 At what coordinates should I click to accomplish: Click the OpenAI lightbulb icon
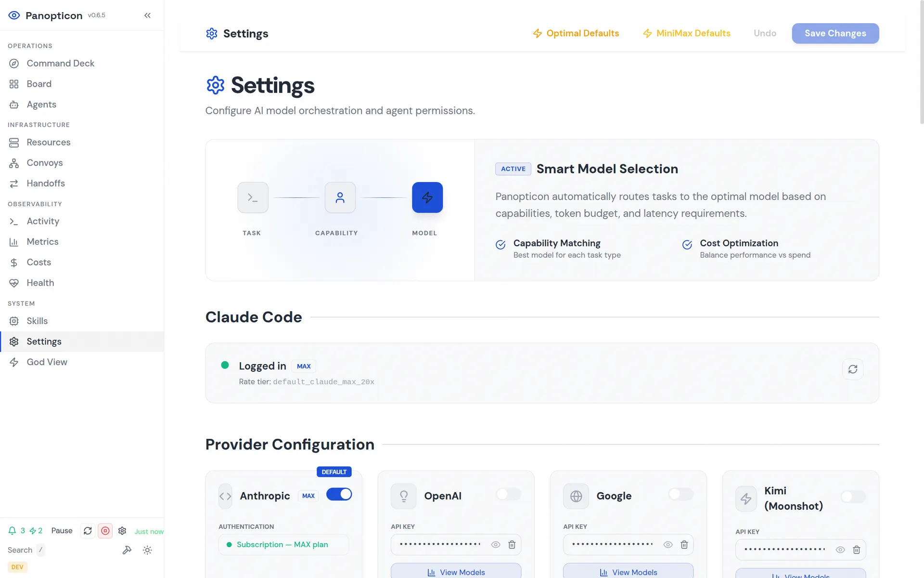click(404, 496)
